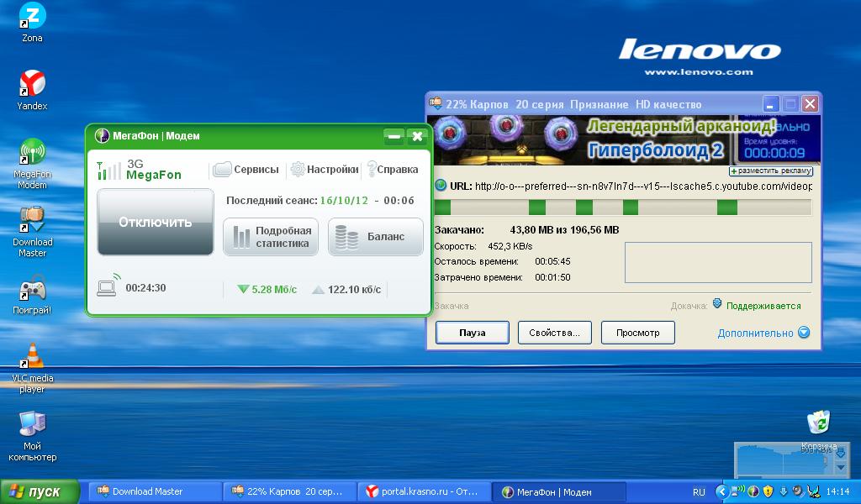Viewport: 861px width, 504px height.
Task: Pause the download with Пауза button
Action: 473,333
